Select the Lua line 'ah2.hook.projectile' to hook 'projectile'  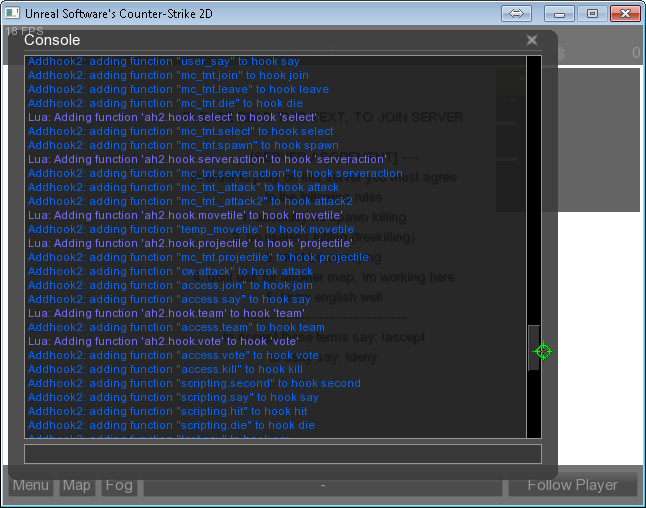190,243
